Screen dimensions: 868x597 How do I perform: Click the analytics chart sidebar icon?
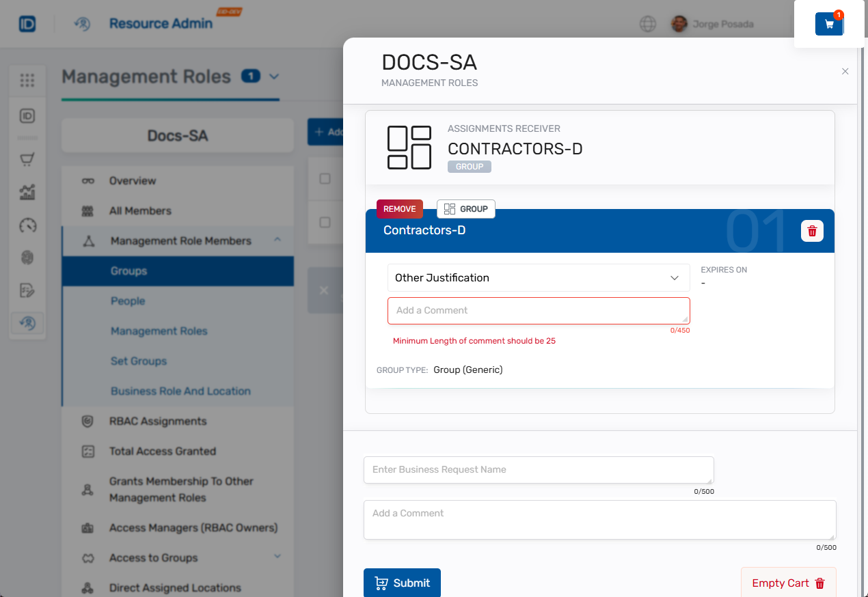(x=27, y=193)
